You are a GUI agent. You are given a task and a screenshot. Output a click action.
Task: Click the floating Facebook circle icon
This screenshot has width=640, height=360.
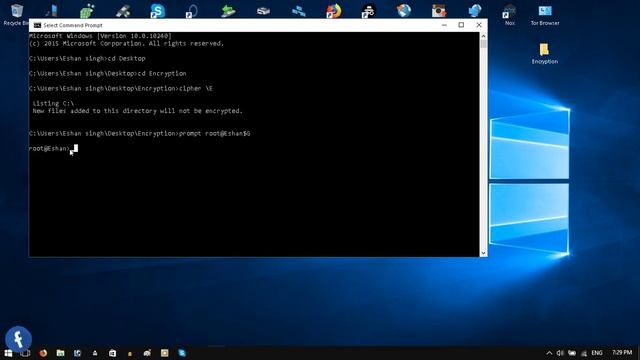(x=18, y=339)
